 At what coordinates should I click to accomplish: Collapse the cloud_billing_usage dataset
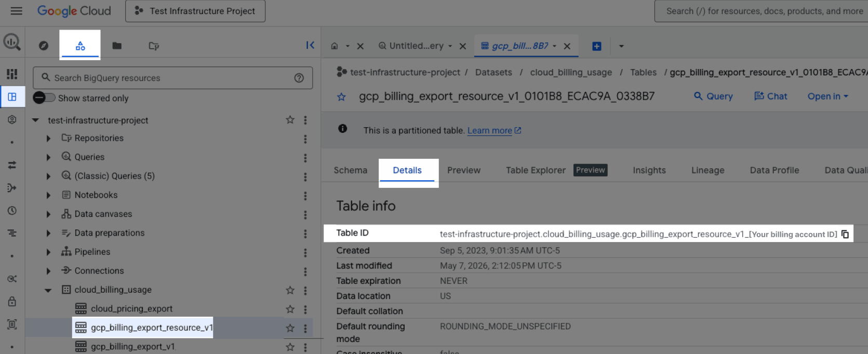[x=48, y=290]
